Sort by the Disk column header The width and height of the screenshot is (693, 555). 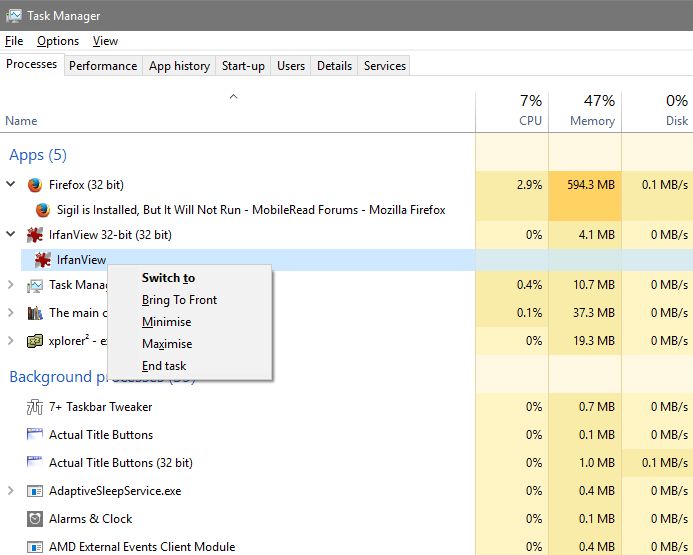click(x=657, y=112)
